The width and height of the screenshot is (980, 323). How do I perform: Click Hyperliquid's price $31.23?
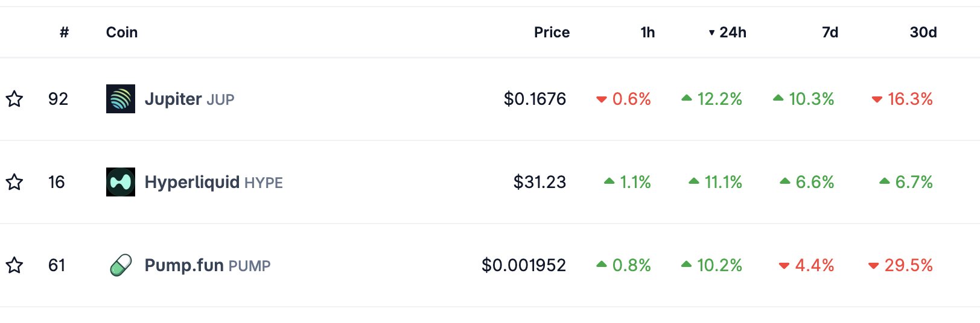pos(539,182)
